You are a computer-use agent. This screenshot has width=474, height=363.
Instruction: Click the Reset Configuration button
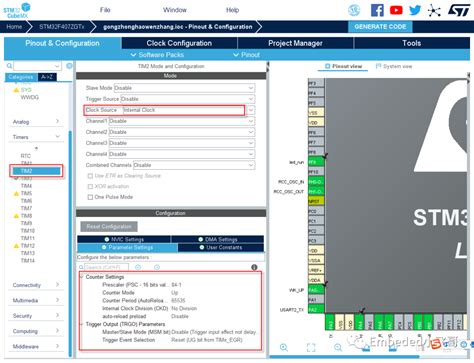coord(109,227)
